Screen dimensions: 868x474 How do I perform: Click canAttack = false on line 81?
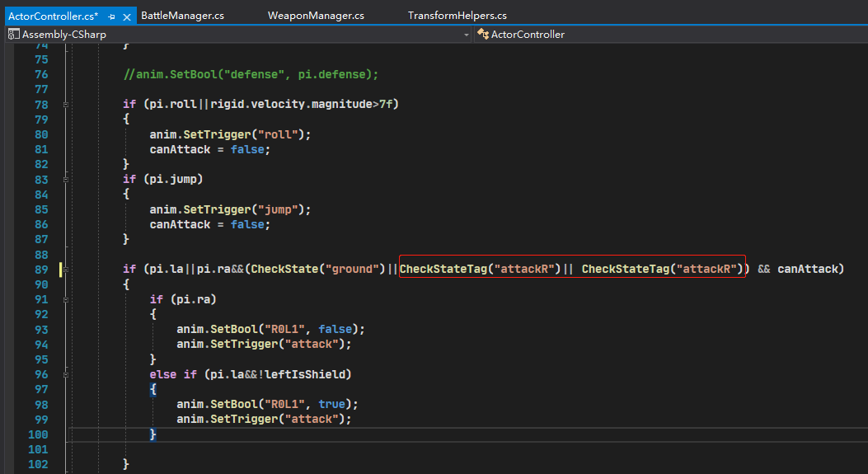tap(210, 149)
